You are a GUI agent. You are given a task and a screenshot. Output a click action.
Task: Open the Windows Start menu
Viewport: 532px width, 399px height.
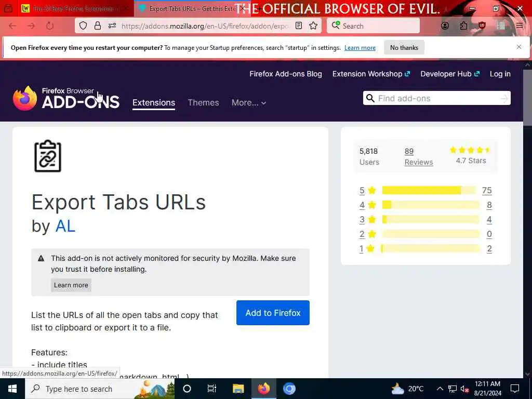[x=12, y=389]
